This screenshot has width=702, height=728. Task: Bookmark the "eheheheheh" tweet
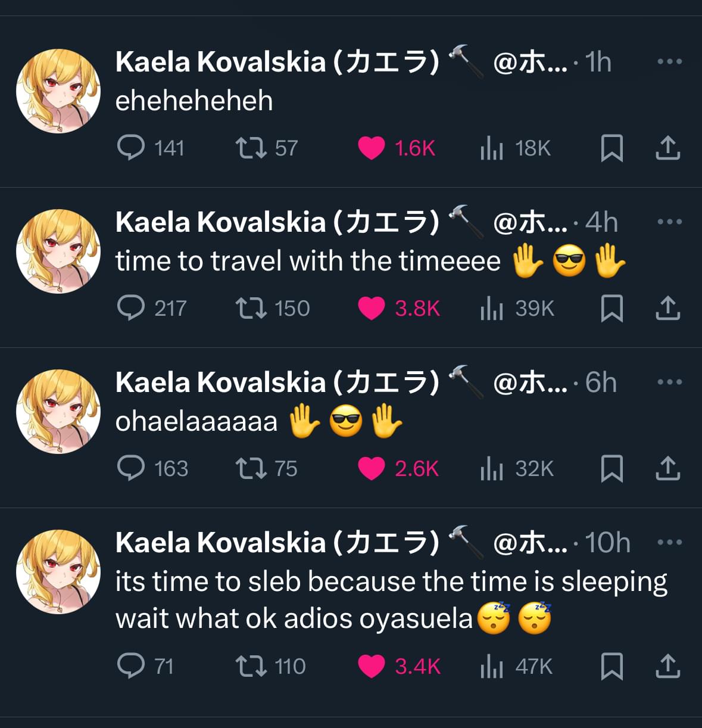click(x=611, y=148)
